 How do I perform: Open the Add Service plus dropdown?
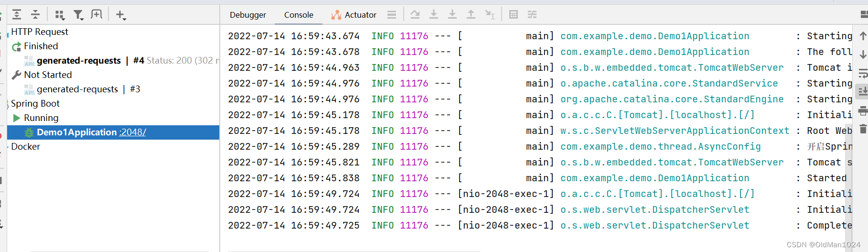121,15
